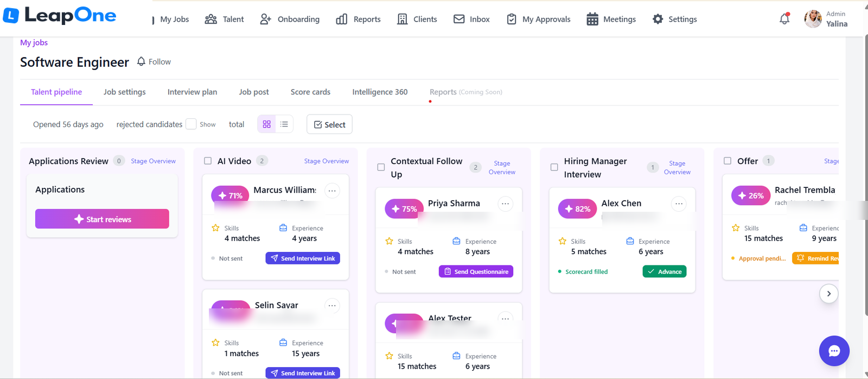Open Stage Overview for AI Video
Screen dimensions: 868x379
pos(327,161)
